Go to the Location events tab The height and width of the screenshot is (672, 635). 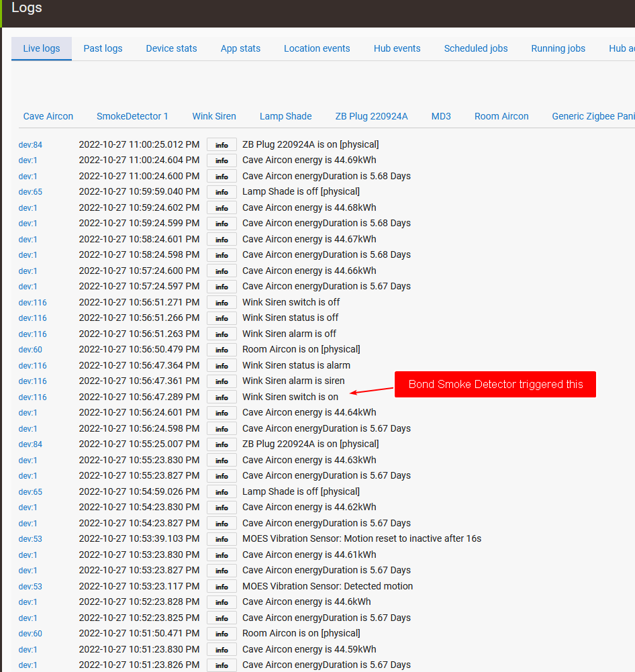tap(317, 48)
